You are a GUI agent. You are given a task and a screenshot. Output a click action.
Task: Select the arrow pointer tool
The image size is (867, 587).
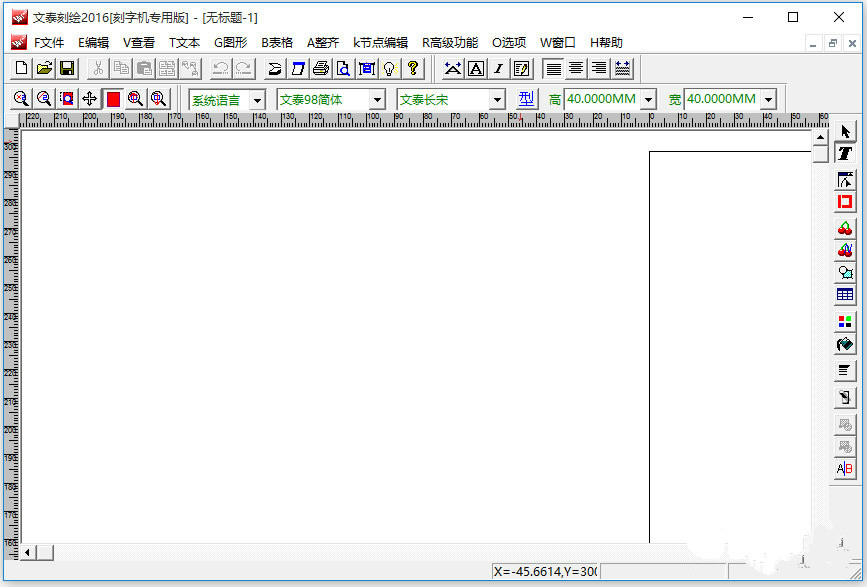tap(845, 132)
